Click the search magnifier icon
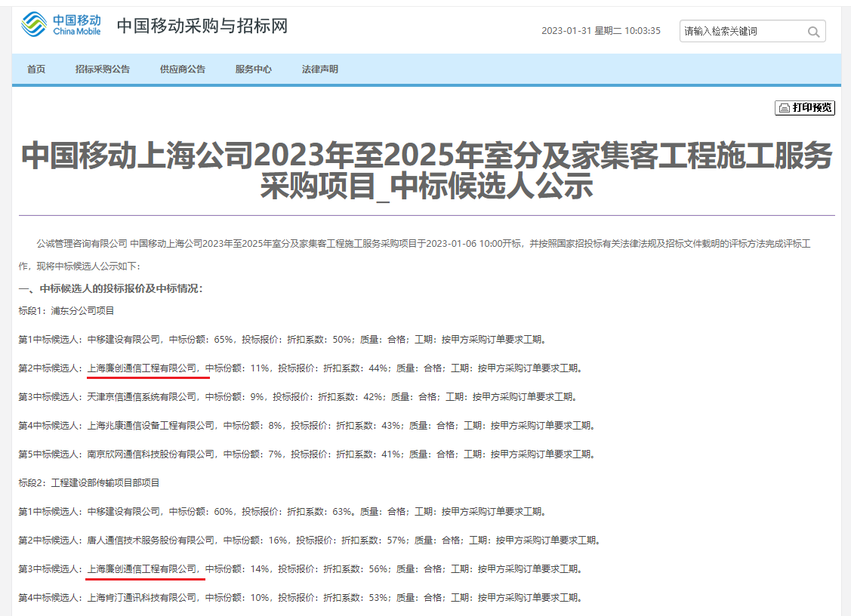This screenshot has height=616, width=851. tap(813, 32)
